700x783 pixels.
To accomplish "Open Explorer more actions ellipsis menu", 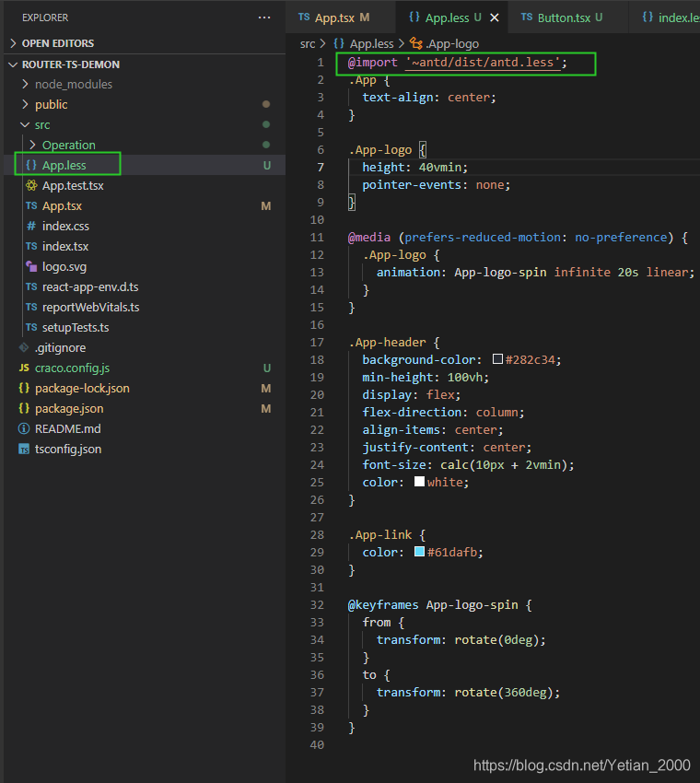I will tap(264, 18).
